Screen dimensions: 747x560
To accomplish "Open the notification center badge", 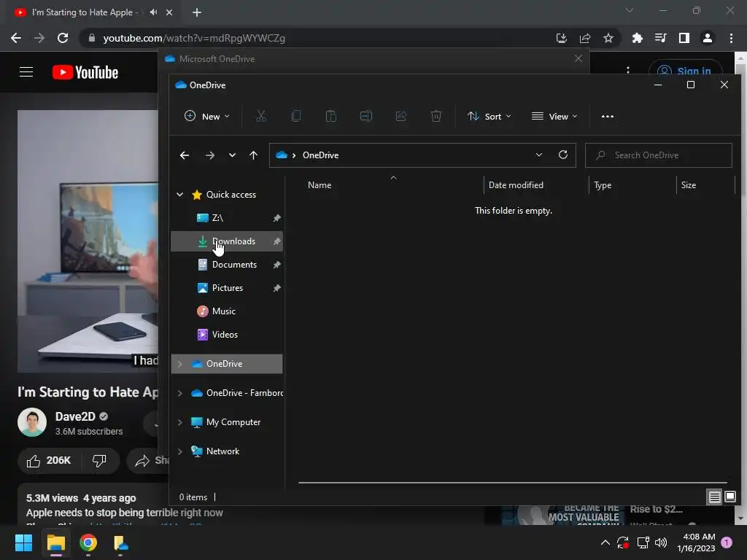I will (x=727, y=542).
